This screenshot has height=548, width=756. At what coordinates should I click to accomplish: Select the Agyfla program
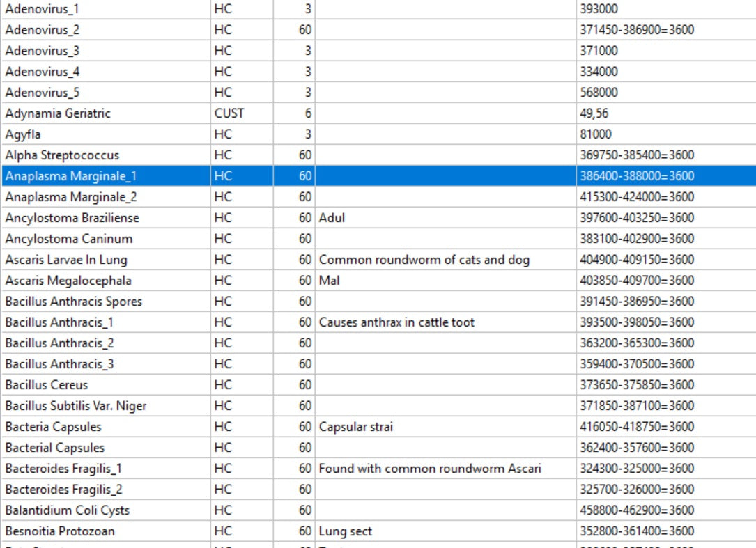point(105,134)
